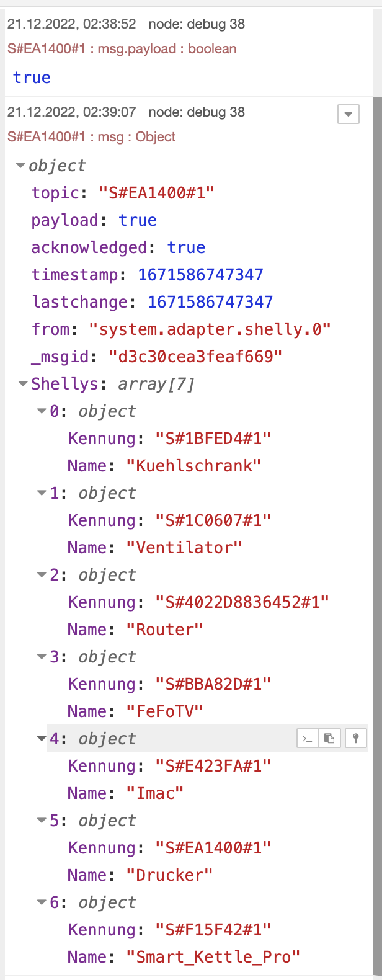Click the copy path icon
This screenshot has height=980, width=382.
(x=308, y=738)
